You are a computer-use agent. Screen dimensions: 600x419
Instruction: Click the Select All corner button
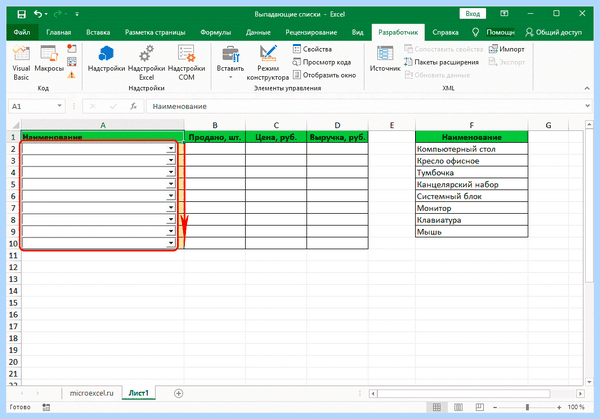(x=14, y=125)
